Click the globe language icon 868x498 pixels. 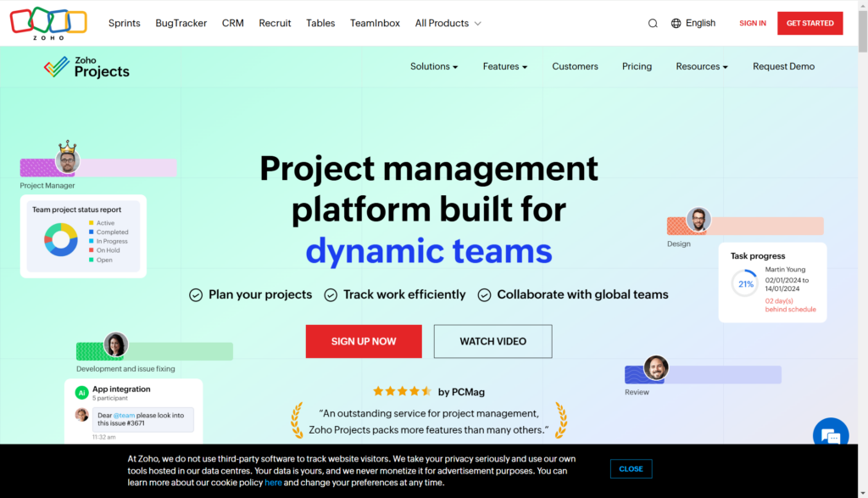[x=676, y=23]
